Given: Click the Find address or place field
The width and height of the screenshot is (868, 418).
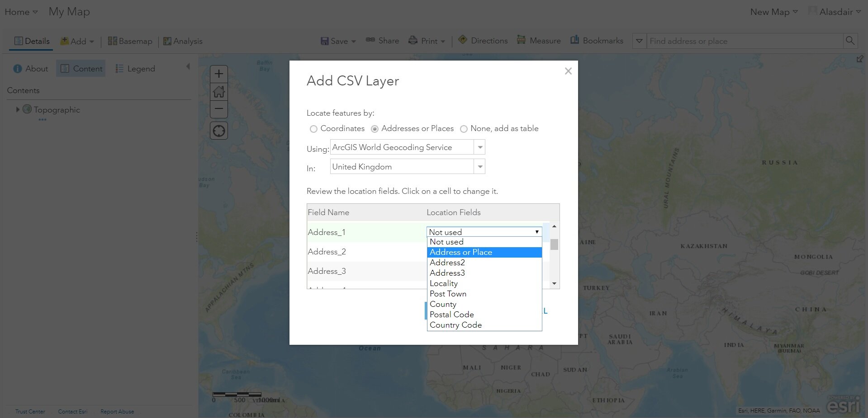Looking at the screenshot, I should click(745, 41).
